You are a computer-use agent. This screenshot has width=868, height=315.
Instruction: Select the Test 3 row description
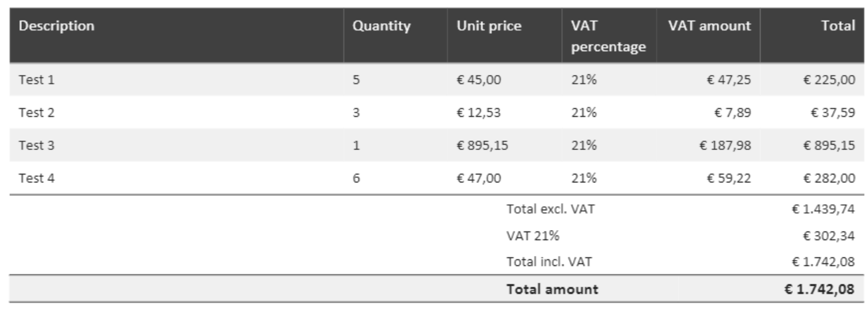tap(37, 145)
